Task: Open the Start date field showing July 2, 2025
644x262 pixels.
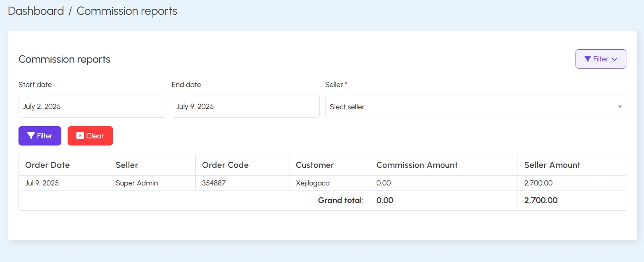Action: pyautogui.click(x=92, y=106)
